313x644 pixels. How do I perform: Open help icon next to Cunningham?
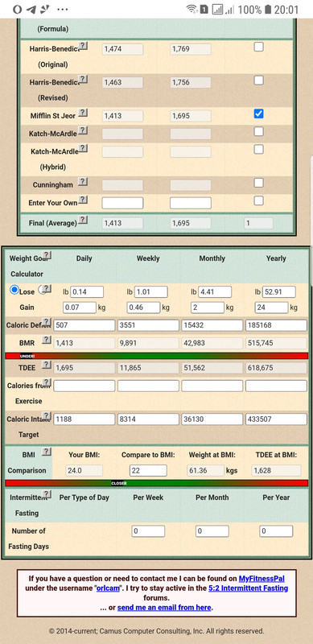coord(83,182)
